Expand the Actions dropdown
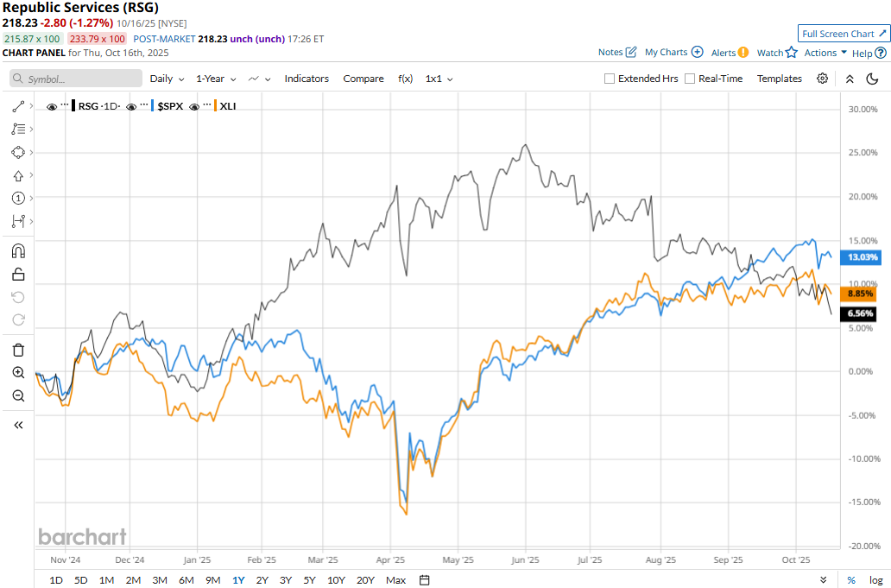This screenshot has width=891, height=588. [825, 53]
